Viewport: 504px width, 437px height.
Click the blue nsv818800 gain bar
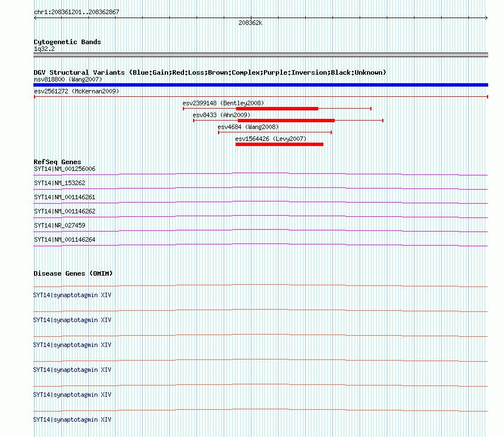coord(260,85)
